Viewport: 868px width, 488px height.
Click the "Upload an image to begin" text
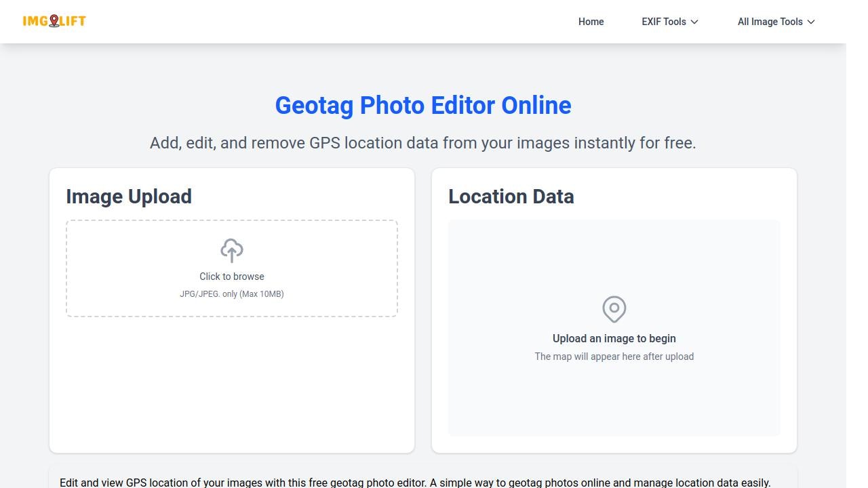coord(614,338)
